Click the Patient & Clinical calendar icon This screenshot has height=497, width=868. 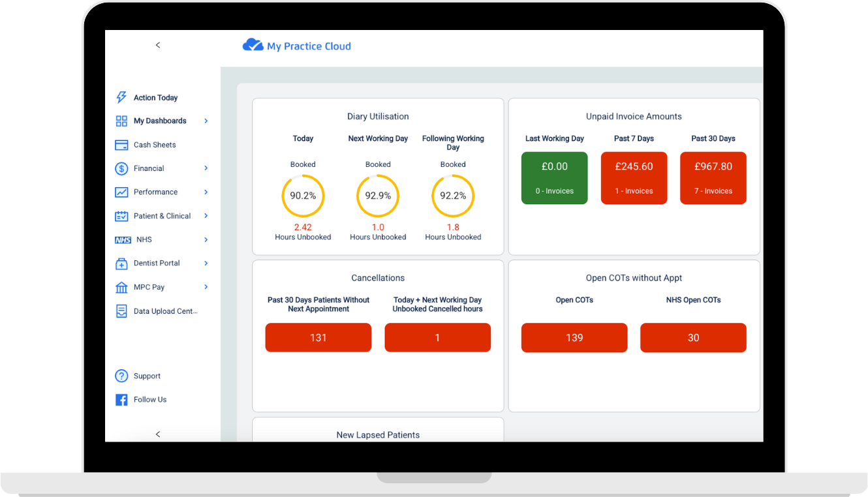[121, 216]
